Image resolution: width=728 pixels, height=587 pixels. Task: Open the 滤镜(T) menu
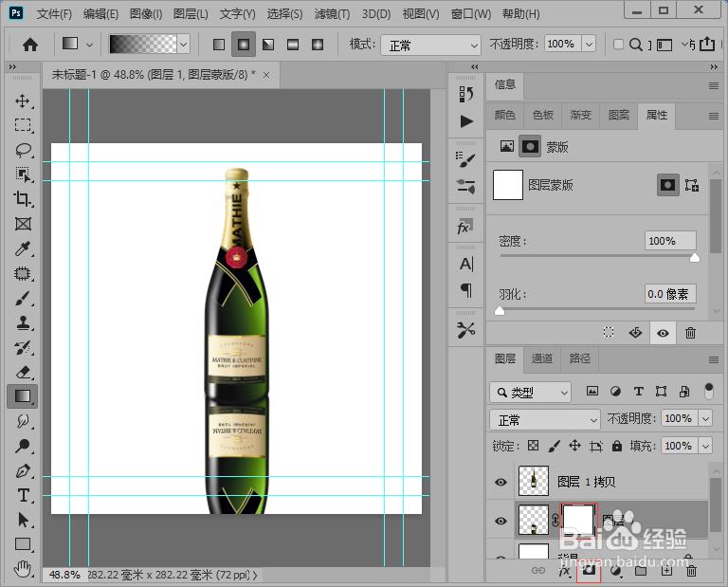[x=332, y=14]
